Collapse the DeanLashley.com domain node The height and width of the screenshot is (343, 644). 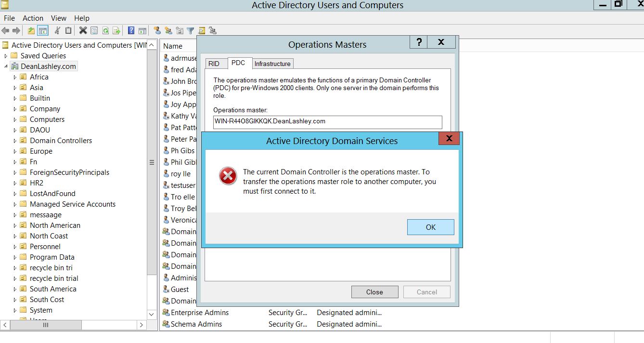(x=6, y=66)
